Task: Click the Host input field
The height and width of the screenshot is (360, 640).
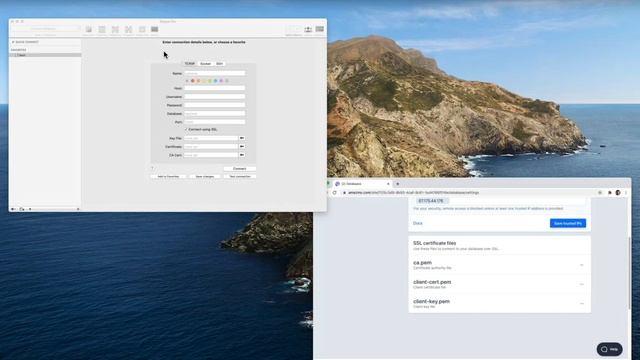Action: click(215, 88)
